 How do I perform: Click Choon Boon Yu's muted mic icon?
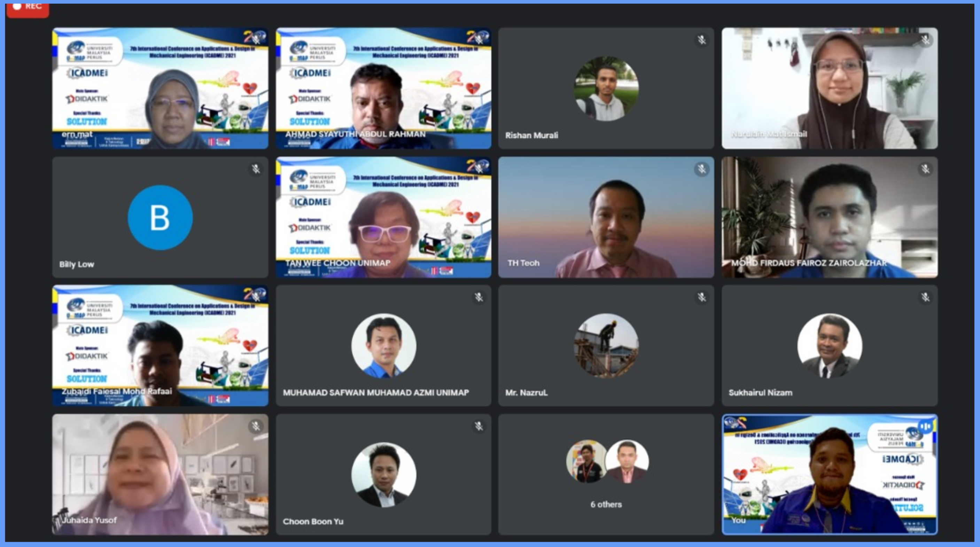tap(479, 427)
